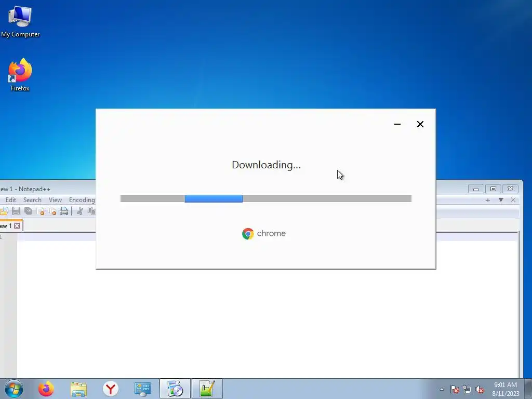The height and width of the screenshot is (399, 532).
Task: Click Close file icon in Notepad++ toolbar
Action: point(41,211)
